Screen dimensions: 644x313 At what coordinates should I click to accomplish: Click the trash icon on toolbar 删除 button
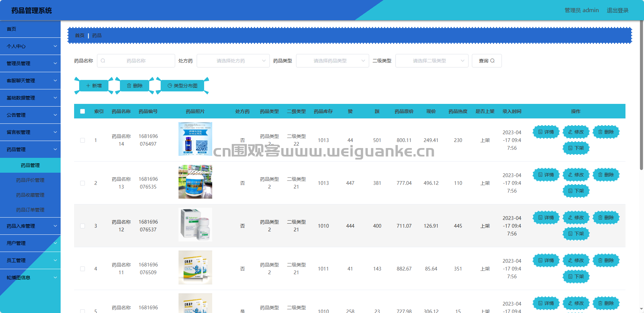[x=129, y=86]
